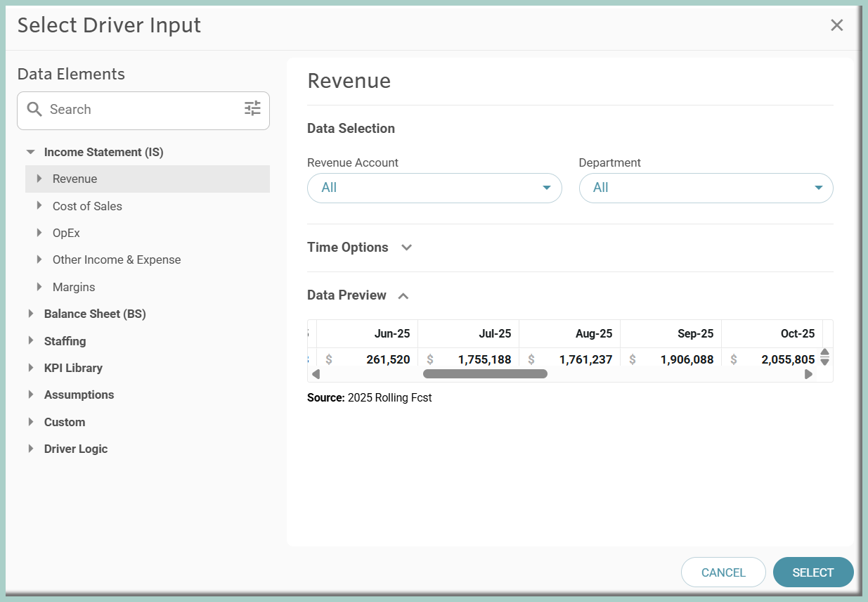Expand the Cost of Sales arrow

coord(39,205)
